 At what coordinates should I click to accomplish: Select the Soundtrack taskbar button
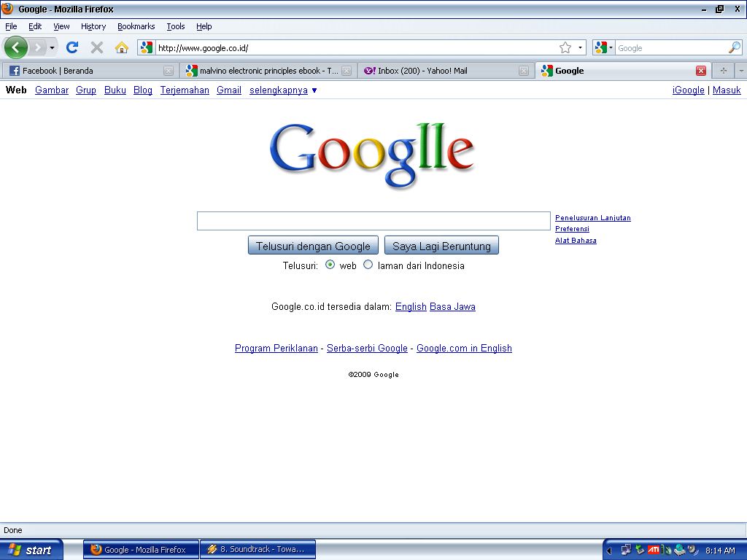(x=258, y=550)
